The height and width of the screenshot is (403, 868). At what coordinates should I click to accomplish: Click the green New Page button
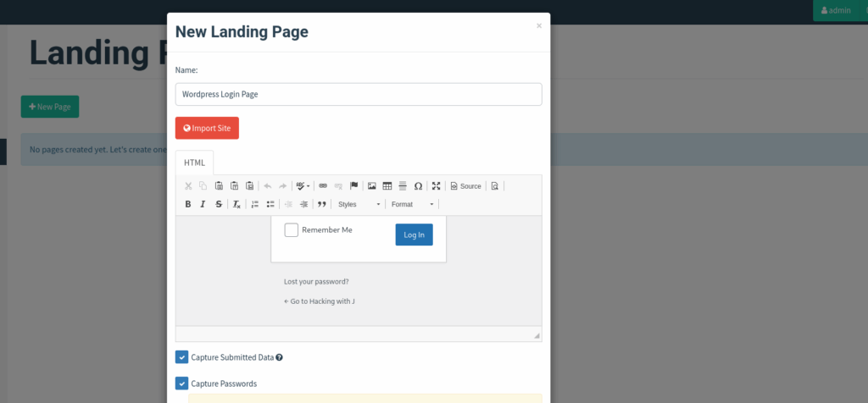click(x=50, y=107)
